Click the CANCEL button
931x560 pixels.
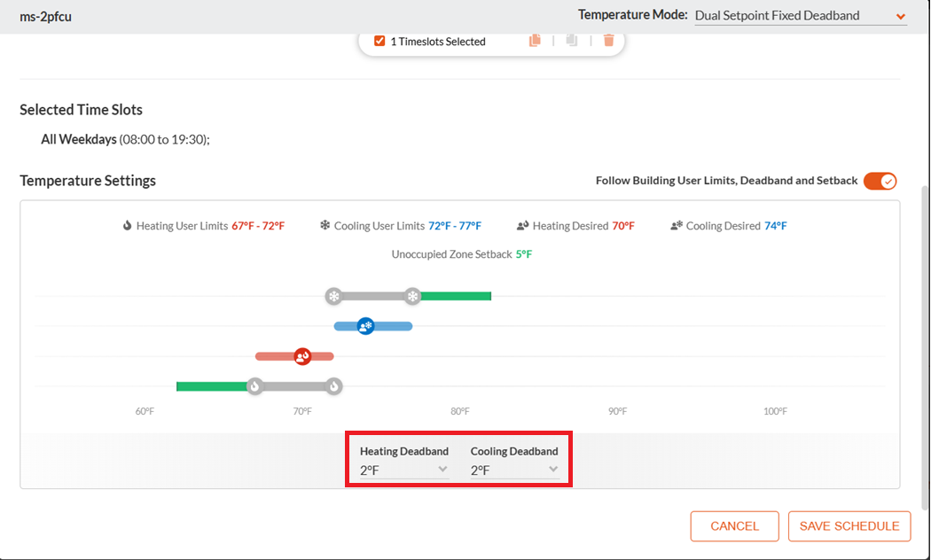[734, 526]
